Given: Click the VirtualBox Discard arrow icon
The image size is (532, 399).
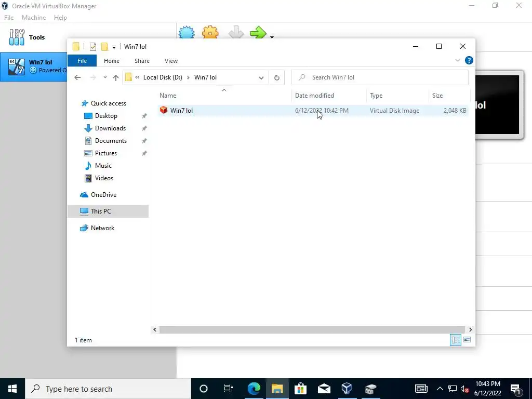Looking at the screenshot, I should 236,33.
